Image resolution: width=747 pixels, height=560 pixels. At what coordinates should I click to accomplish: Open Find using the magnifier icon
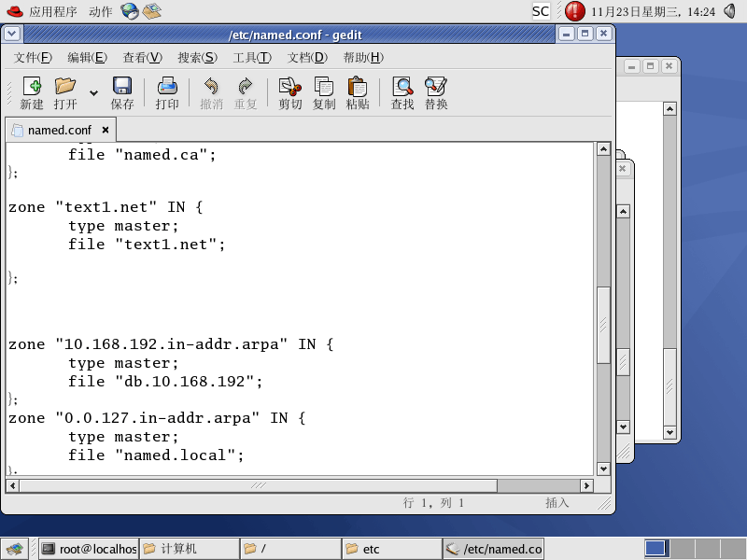[402, 87]
